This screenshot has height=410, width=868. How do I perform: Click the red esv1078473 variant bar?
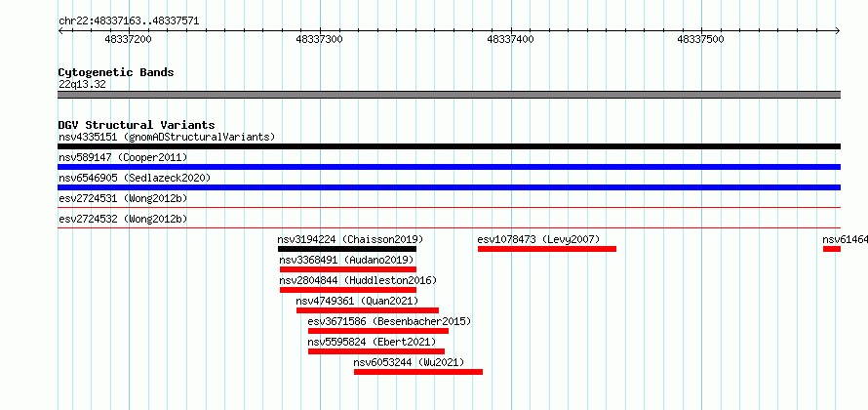[x=547, y=249]
